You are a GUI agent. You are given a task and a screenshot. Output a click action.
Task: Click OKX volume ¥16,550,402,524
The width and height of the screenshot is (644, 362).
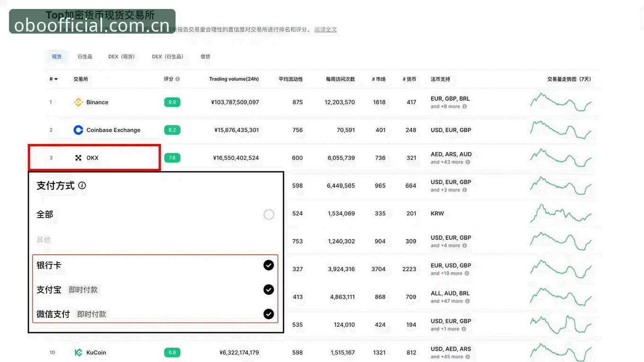coord(236,158)
